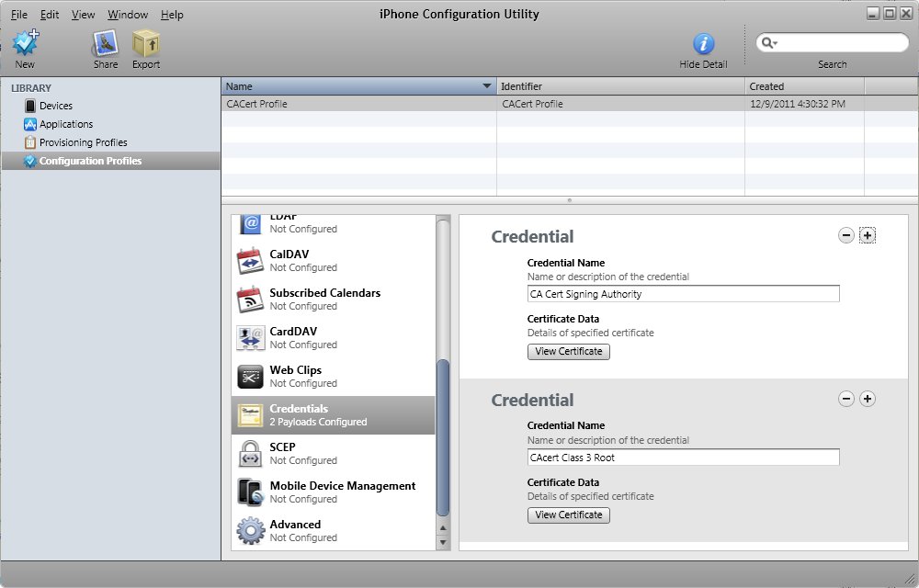Screen dimensions: 919x588
Task: Open the Window menu
Action: coord(127,15)
